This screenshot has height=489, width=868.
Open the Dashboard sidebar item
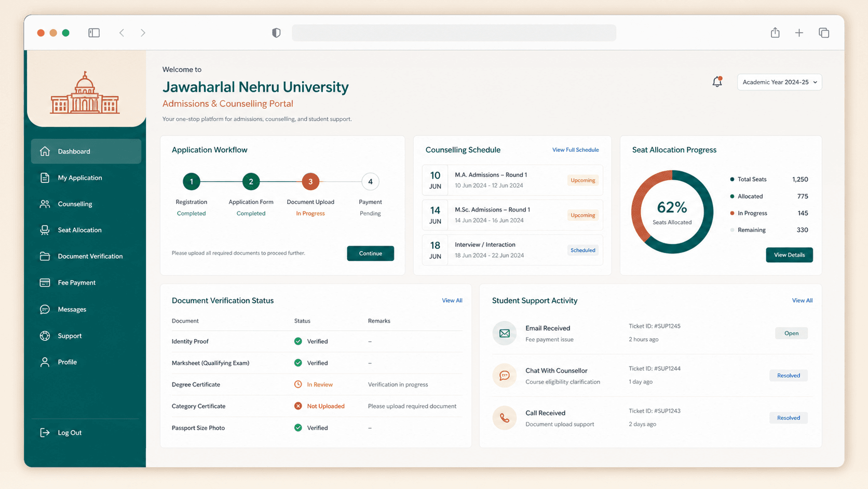(86, 151)
